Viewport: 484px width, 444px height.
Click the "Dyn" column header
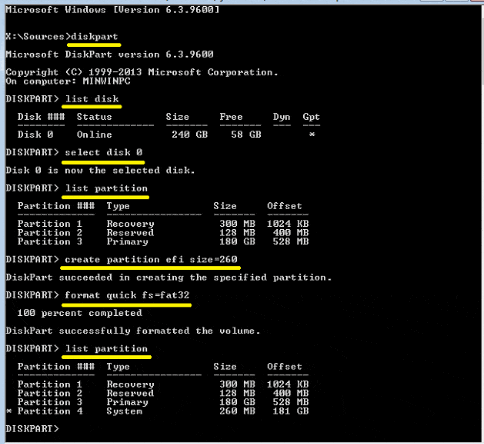pos(282,117)
